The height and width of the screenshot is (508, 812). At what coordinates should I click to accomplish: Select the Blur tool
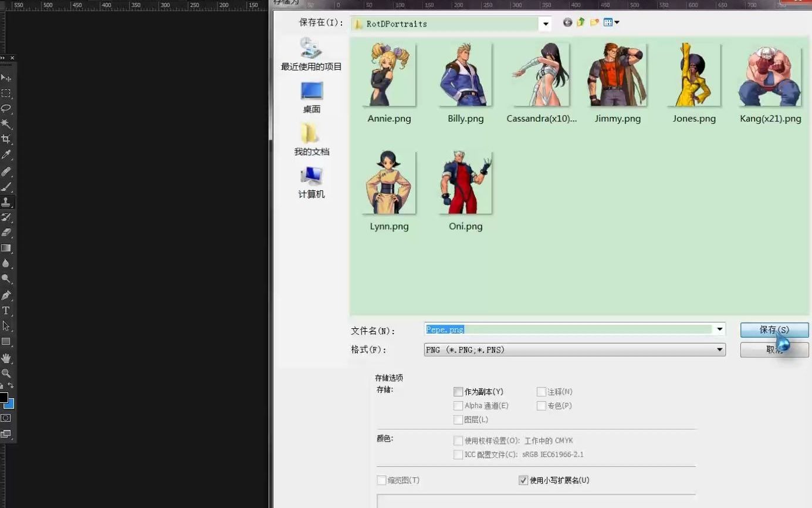click(x=6, y=264)
